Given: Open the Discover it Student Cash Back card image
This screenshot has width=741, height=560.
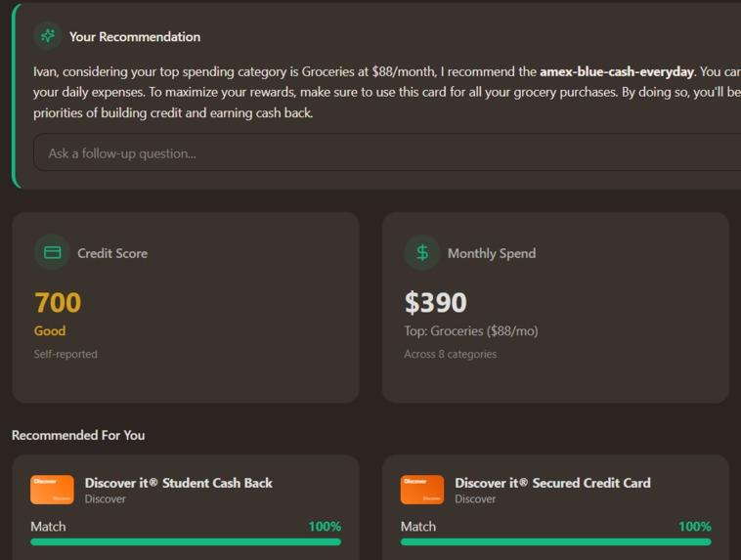Looking at the screenshot, I should (x=52, y=490).
